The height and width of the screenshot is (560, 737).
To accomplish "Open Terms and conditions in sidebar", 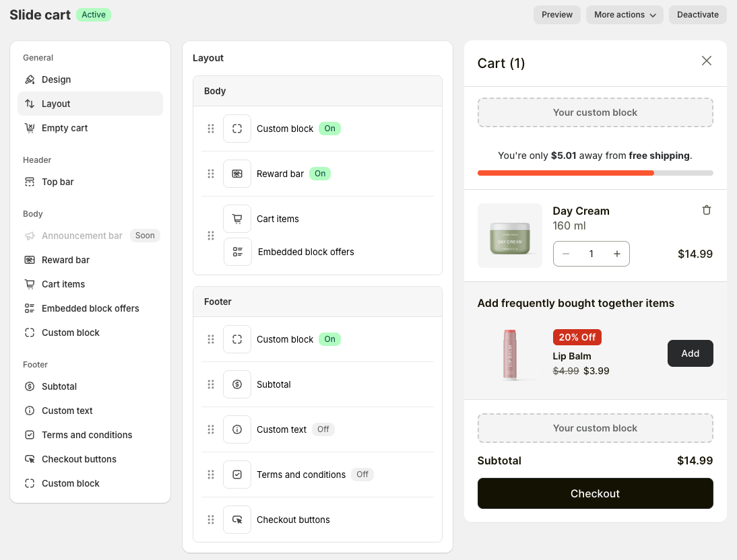I will click(x=90, y=435).
